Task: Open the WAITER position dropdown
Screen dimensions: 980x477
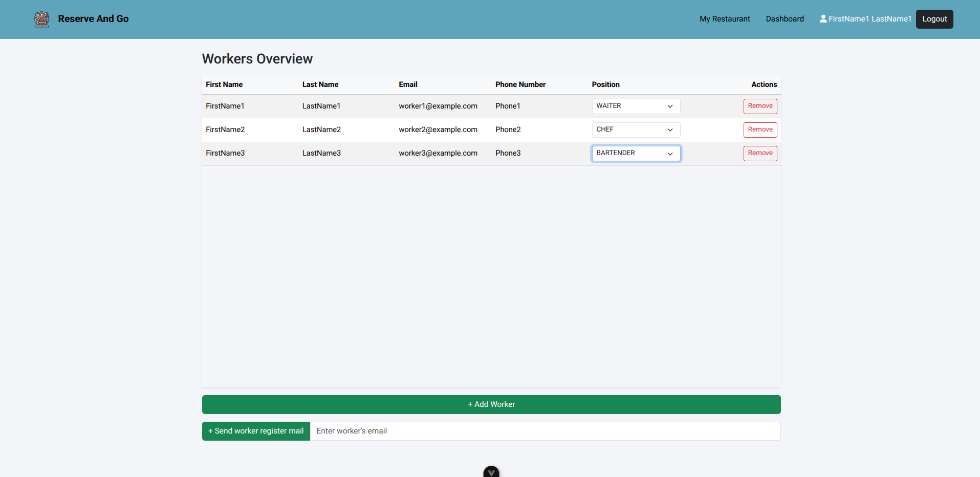Action: coord(636,106)
